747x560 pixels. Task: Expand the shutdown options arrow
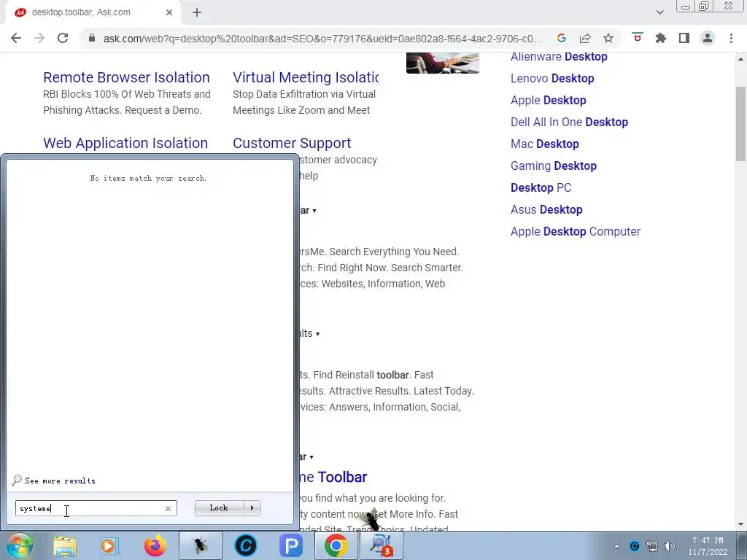point(252,508)
